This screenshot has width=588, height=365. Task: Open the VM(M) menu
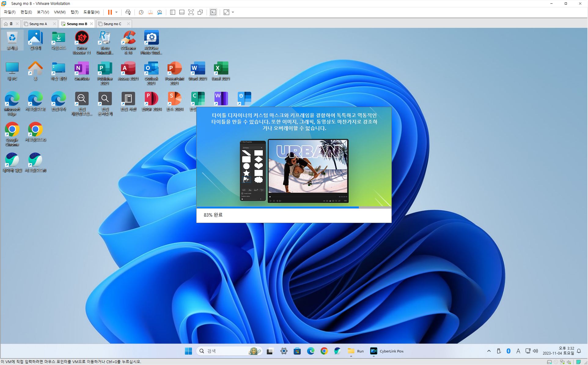pos(60,12)
